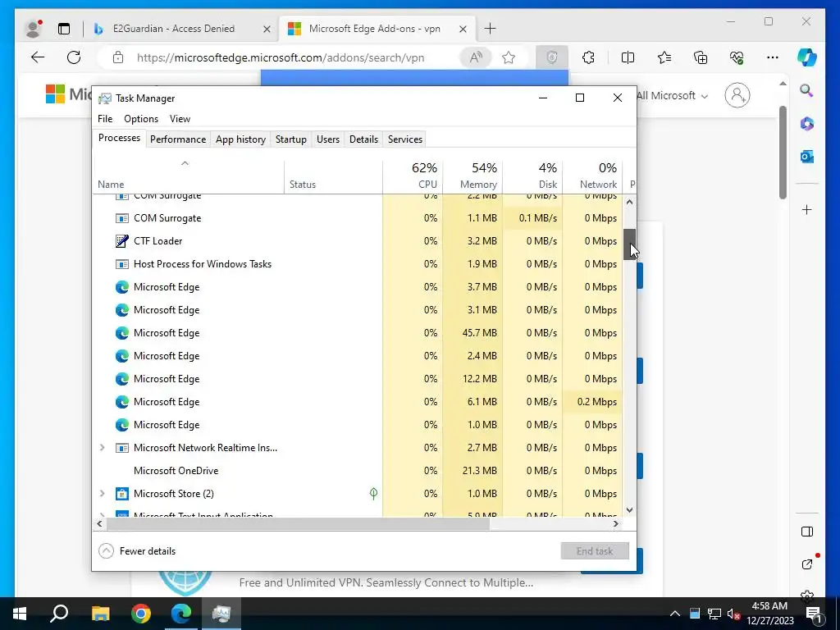Click the view site information lock icon

click(x=118, y=57)
